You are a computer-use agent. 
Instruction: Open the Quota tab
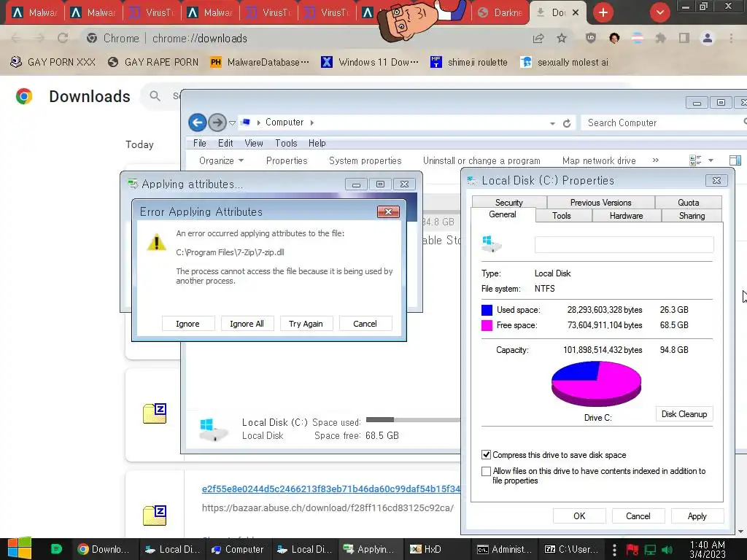tap(689, 203)
